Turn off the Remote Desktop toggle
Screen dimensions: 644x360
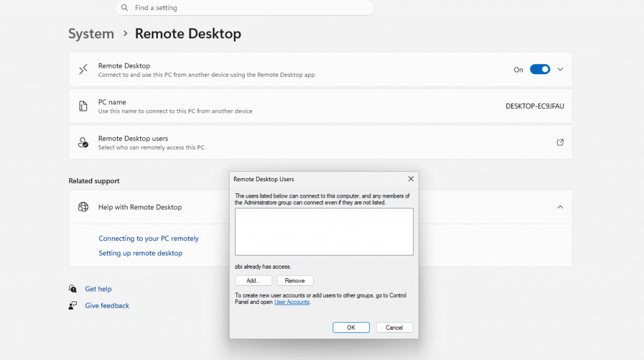[540, 69]
